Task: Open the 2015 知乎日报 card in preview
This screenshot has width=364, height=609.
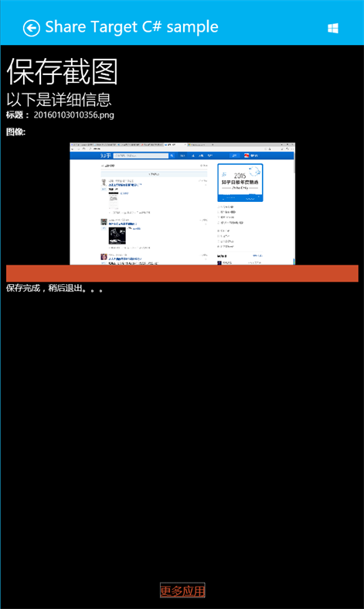Action: coord(240,183)
